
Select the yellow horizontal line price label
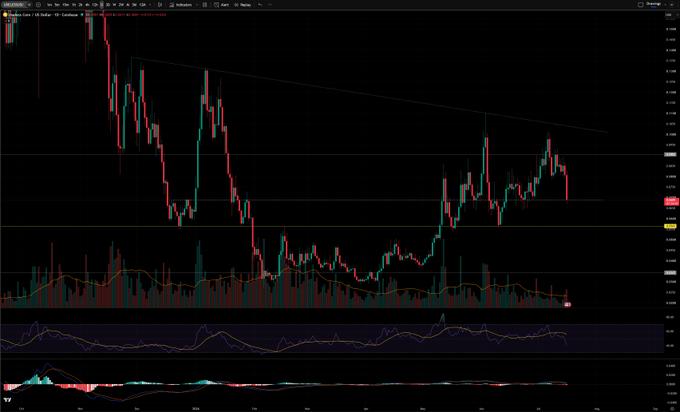pos(670,226)
